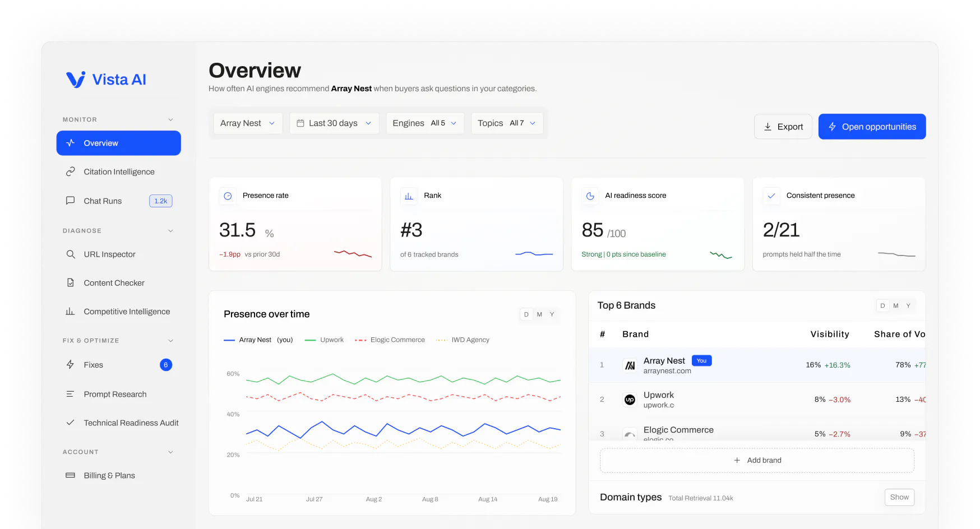This screenshot has width=980, height=529.
Task: Collapse the MONITOR sidebar section
Action: coord(170,119)
